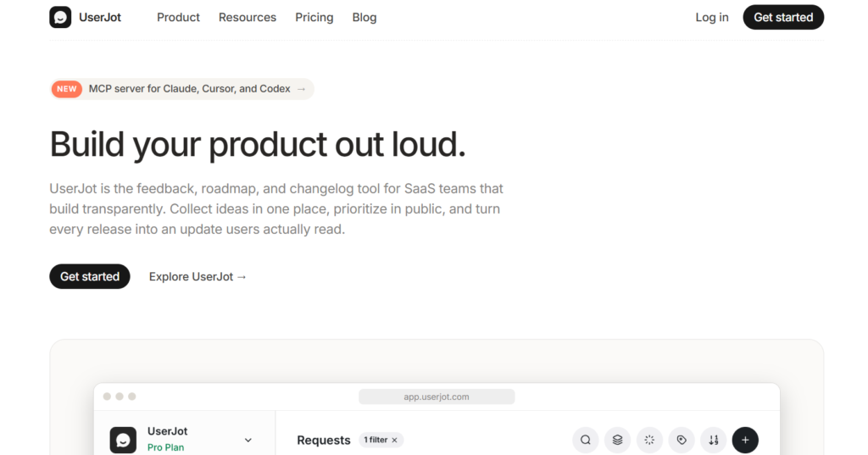868x455 pixels.
Task: Click the UserJot workspace icon in sidebar
Action: 123,440
